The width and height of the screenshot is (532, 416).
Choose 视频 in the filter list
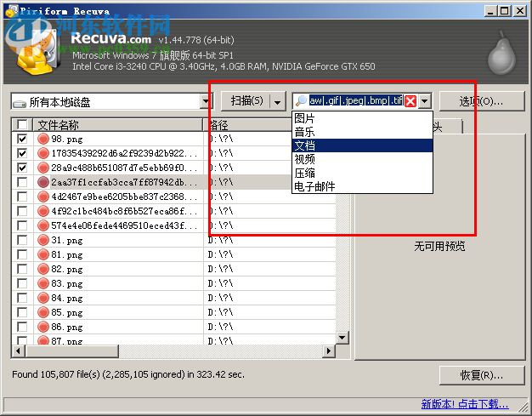[362, 159]
